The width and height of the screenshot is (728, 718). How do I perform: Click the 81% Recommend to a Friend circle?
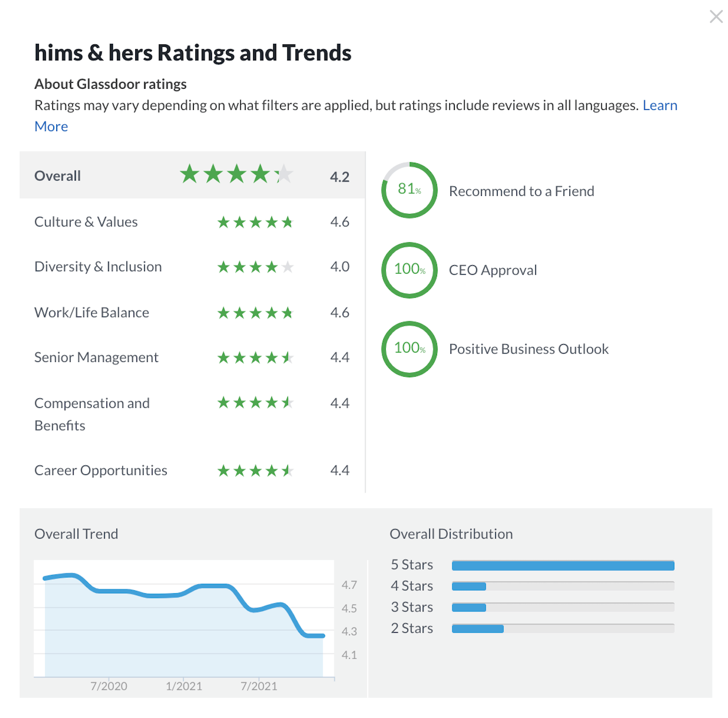tap(409, 190)
